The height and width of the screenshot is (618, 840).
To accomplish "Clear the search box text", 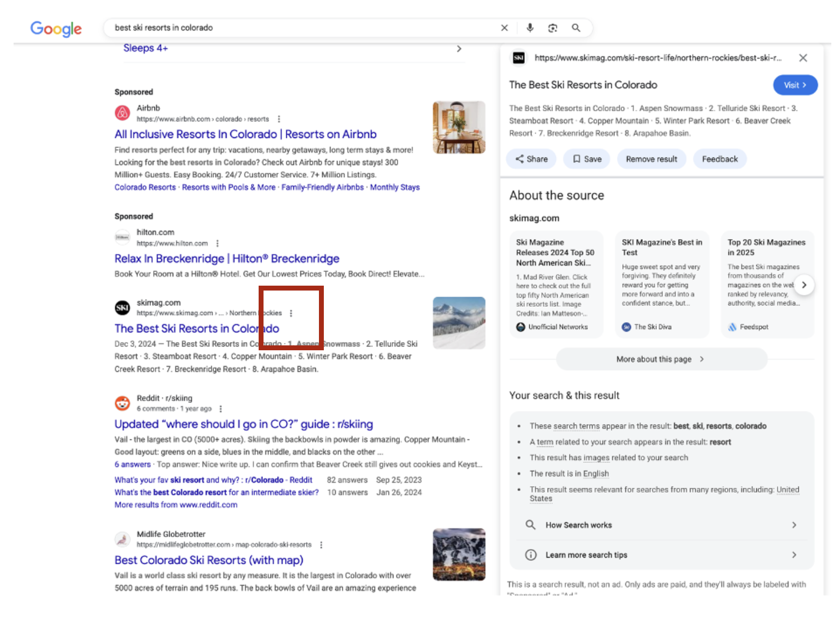I will click(504, 28).
